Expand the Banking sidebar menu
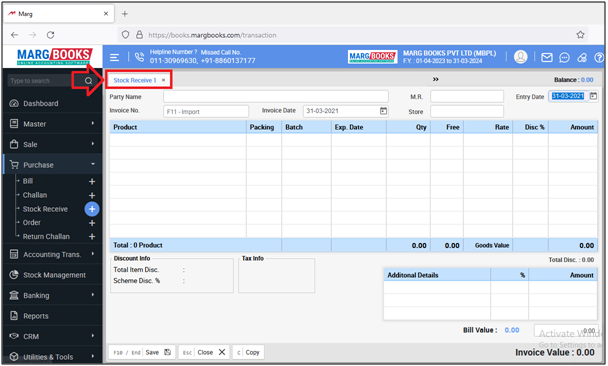Viewport: 608px width, 366px height. point(52,295)
